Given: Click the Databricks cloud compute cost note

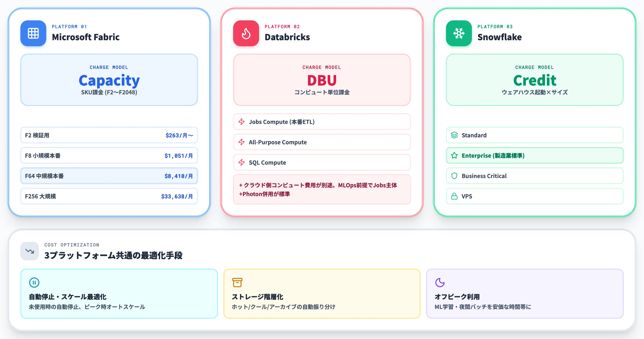Looking at the screenshot, I should coord(322,189).
